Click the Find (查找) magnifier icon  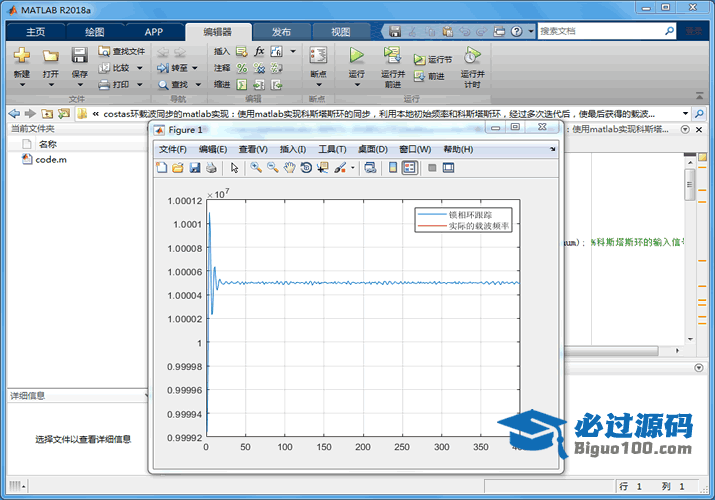[x=163, y=84]
